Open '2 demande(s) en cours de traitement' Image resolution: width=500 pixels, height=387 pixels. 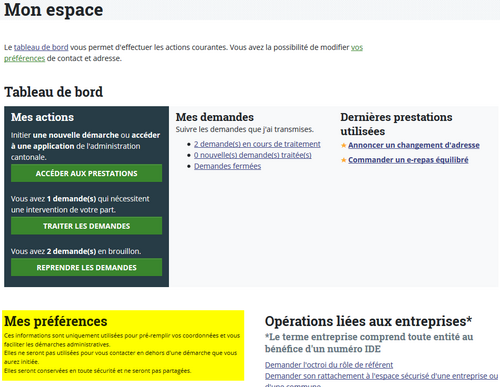(x=257, y=144)
